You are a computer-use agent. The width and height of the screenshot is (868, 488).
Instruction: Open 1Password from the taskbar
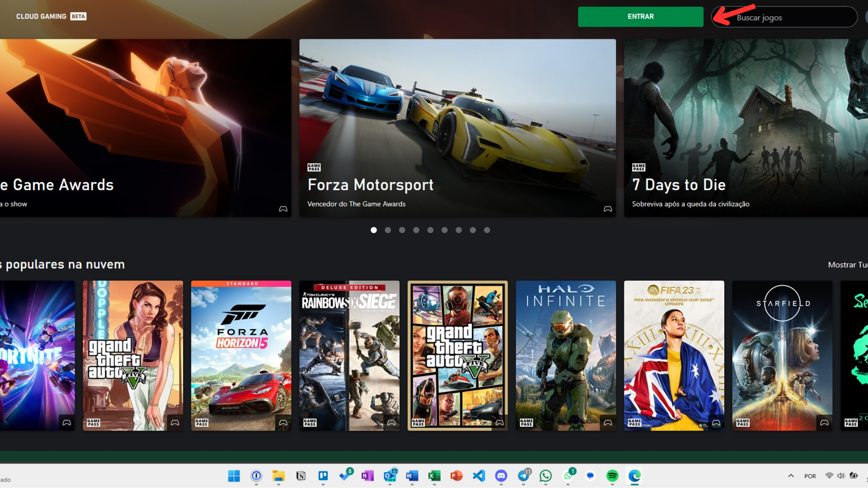coord(256,476)
